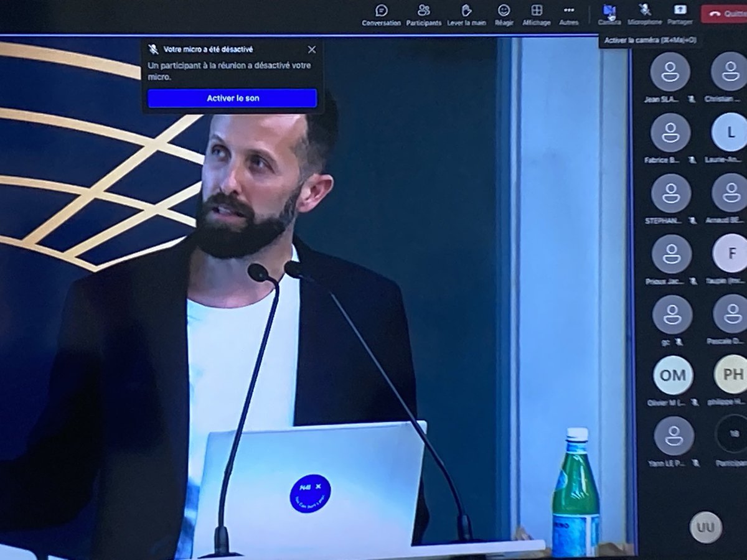Unmute via the Microphone toolbar button
The height and width of the screenshot is (560, 747).
point(644,15)
